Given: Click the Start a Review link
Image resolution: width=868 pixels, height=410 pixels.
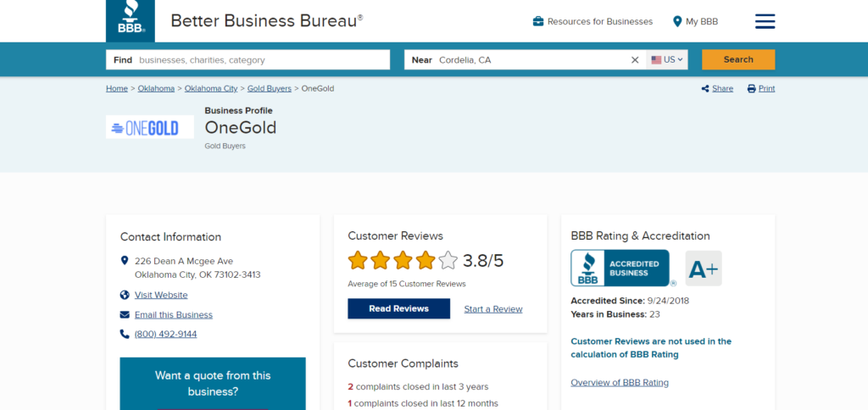Looking at the screenshot, I should pos(493,309).
